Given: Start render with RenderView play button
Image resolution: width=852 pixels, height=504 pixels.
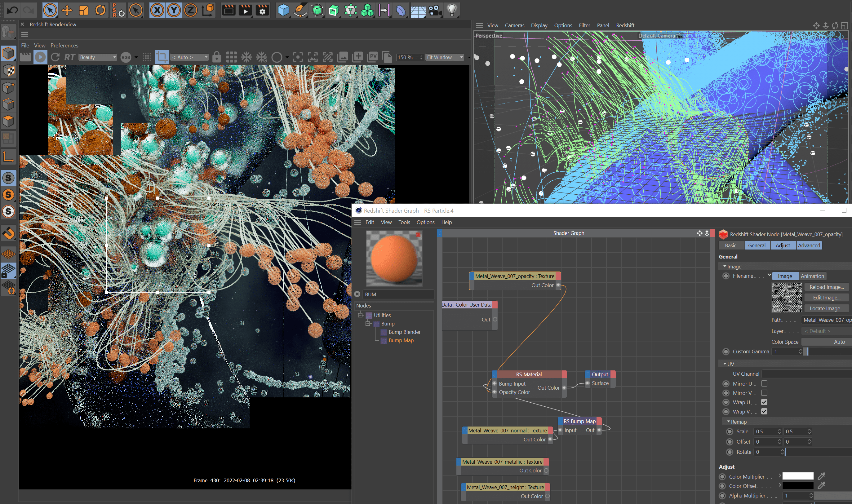Looking at the screenshot, I should 40,57.
